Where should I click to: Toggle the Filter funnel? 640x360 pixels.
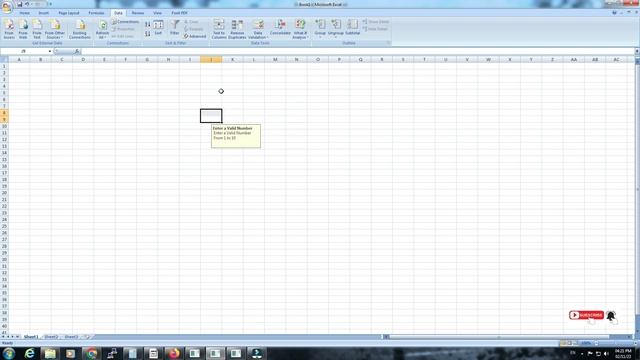[175, 28]
